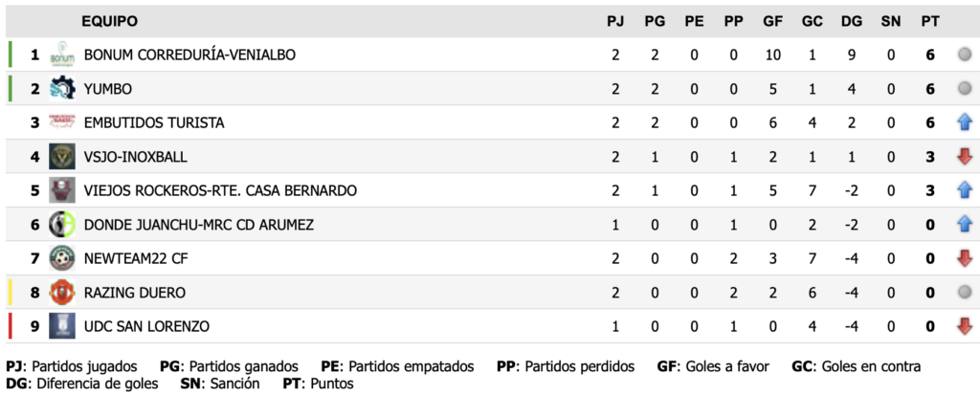Image resolution: width=980 pixels, height=396 pixels.
Task: Click the EQUIPO column header
Action: pyautogui.click(x=108, y=21)
